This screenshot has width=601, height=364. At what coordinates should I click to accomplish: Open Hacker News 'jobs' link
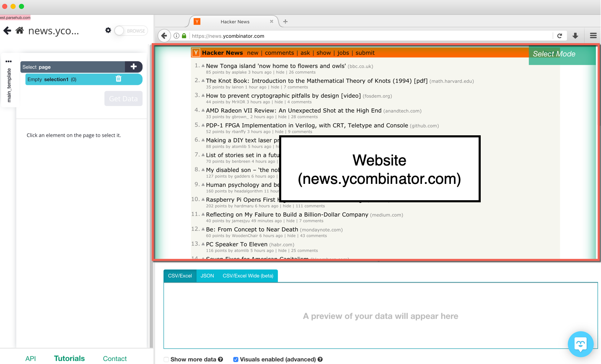tap(343, 53)
